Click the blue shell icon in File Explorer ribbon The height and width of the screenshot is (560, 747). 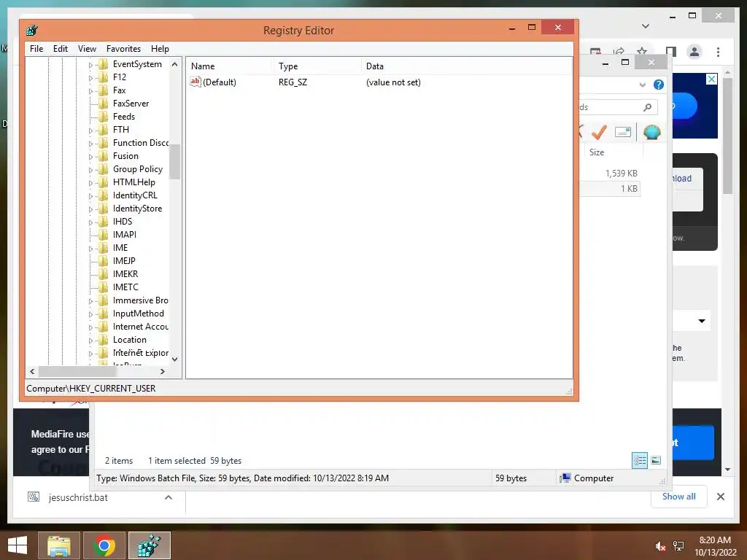click(x=651, y=132)
